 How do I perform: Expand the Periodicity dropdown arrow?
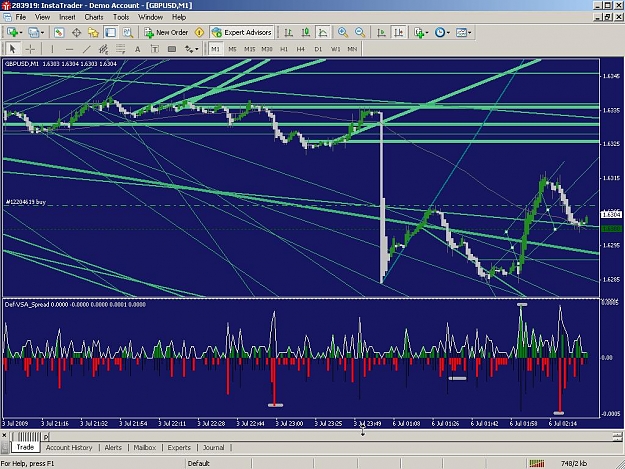(x=448, y=33)
